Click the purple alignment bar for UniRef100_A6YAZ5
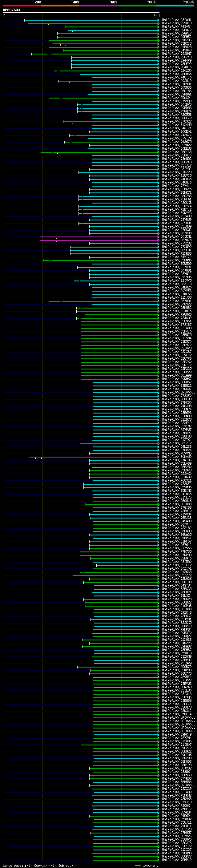This screenshot has height=868, width=197. point(99,240)
